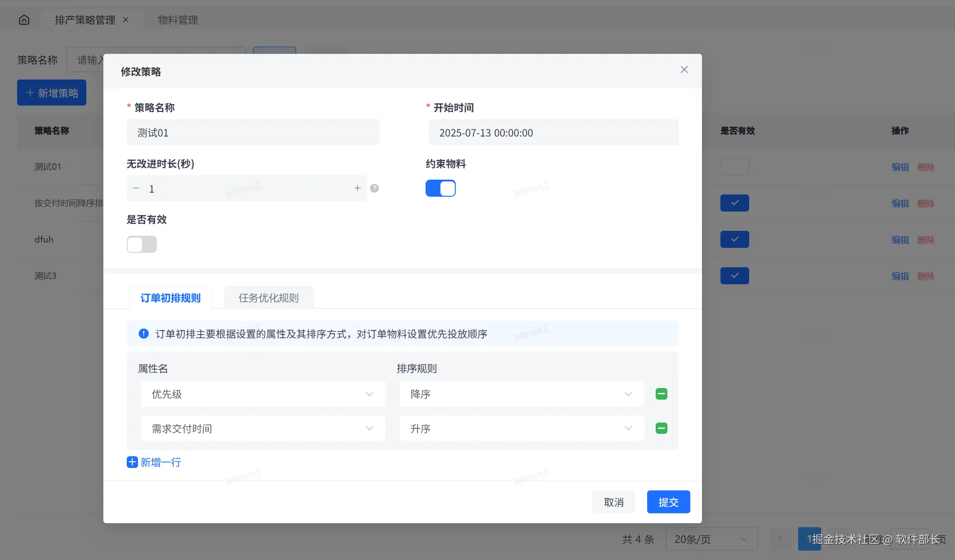Remove the 优先级 rule row

tap(661, 394)
